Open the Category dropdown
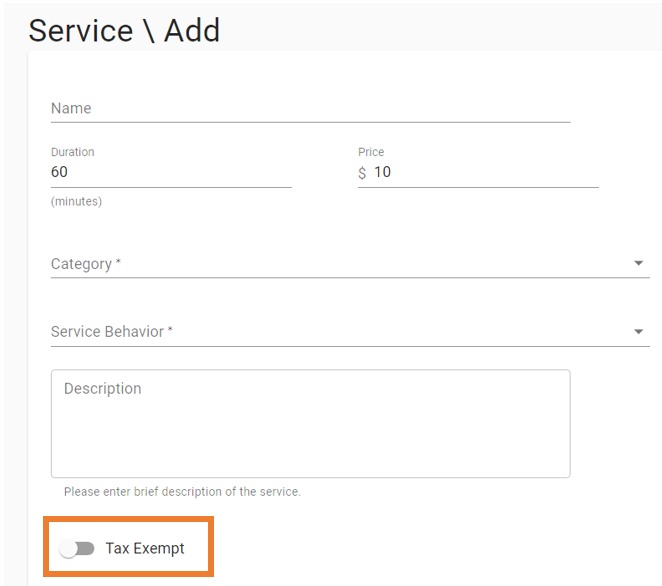This screenshot has width=662, height=586. [x=350, y=264]
